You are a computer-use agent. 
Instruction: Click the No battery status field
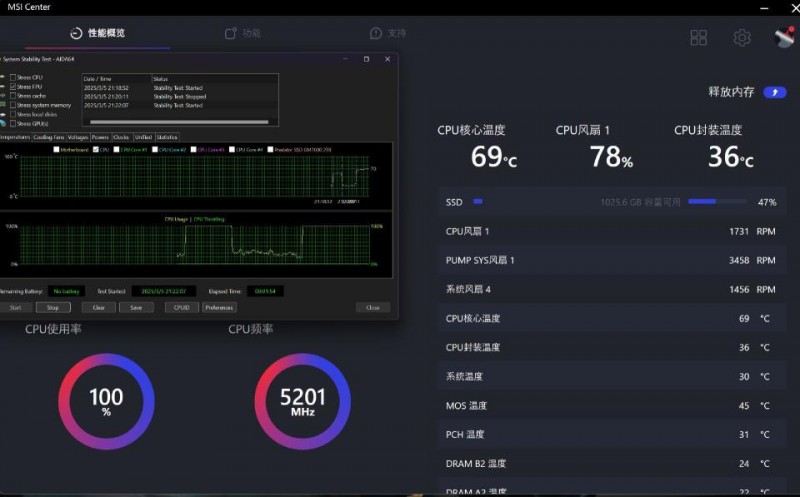[66, 291]
